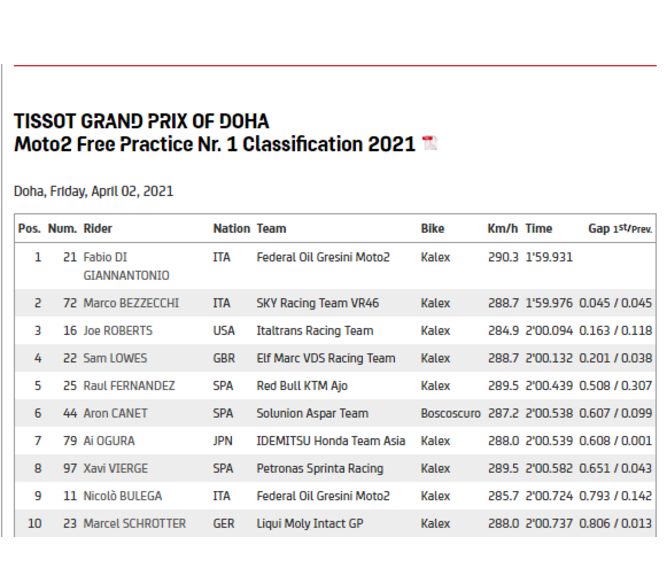Select rider Fabio DI GIANNANTONIO
This screenshot has height=580, width=667.
[x=126, y=266]
